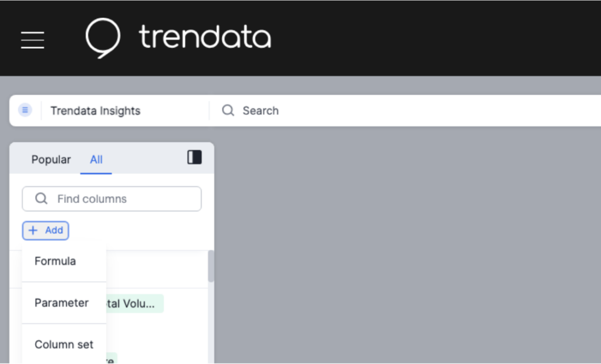601x364 pixels.
Task: Click the column list scrollbar thumb
Action: click(211, 266)
